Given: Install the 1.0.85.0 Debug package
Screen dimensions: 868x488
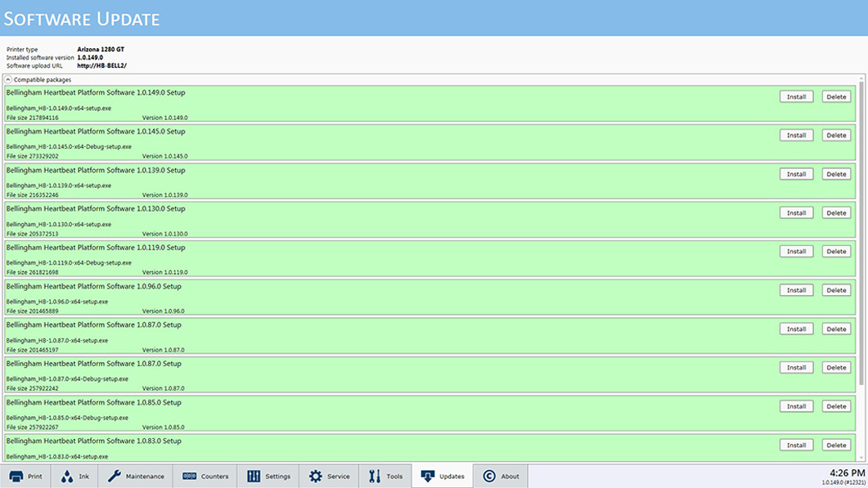Looking at the screenshot, I should 797,407.
